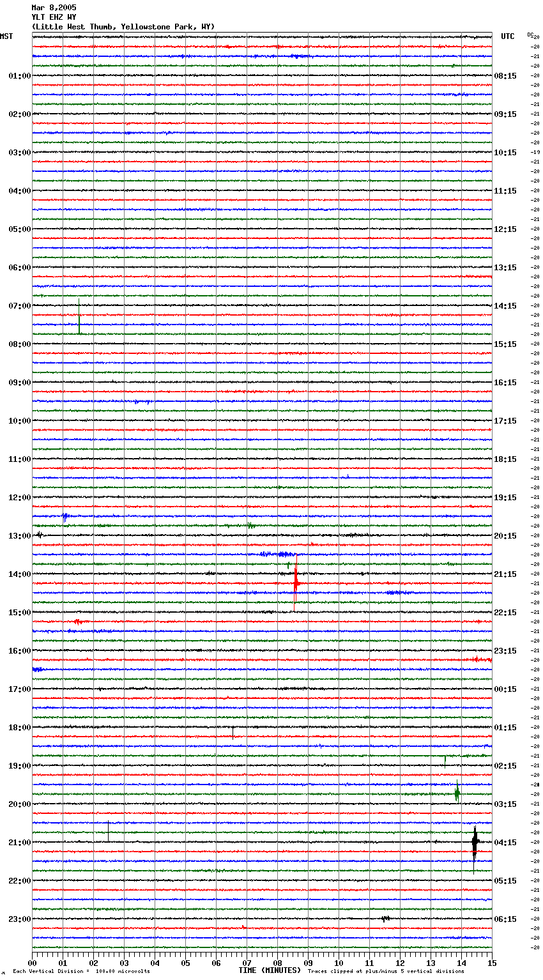
Task: Click the '07:00' MST row label
Action: coord(20,306)
